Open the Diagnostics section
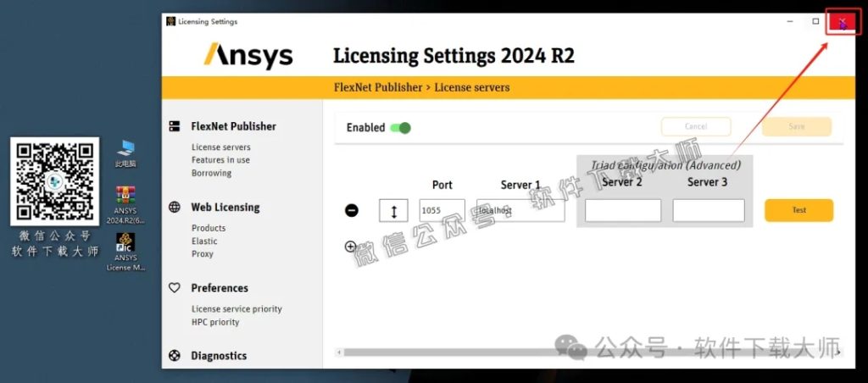This screenshot has height=383, width=868. pos(219,355)
